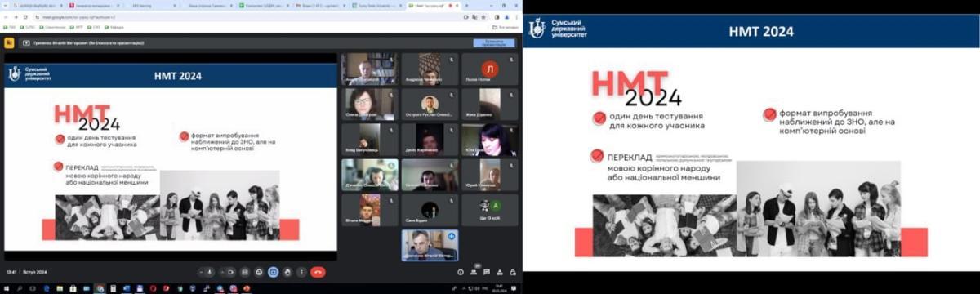Select Денис Кириченко participant tile
Viewport: 980px width, 294px height.
(429, 140)
